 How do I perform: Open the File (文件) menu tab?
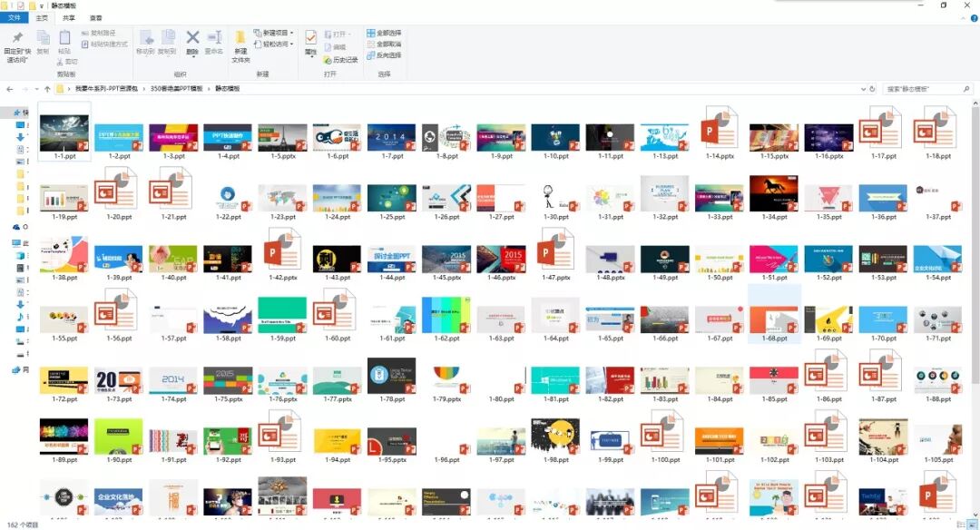14,18
